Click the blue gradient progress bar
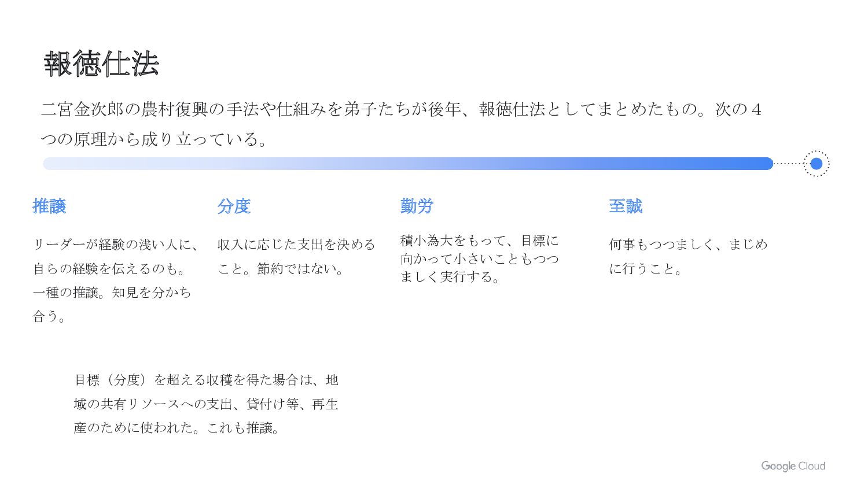The image size is (868, 488). [408, 164]
